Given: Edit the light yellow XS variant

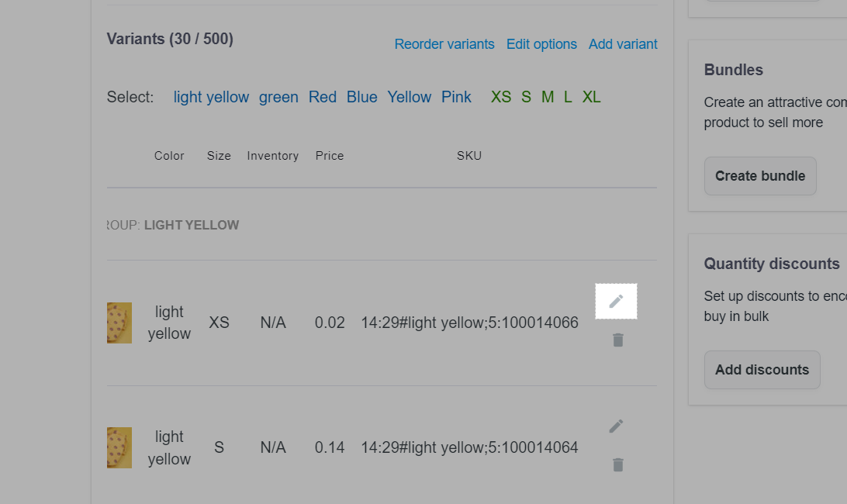Looking at the screenshot, I should 616,301.
